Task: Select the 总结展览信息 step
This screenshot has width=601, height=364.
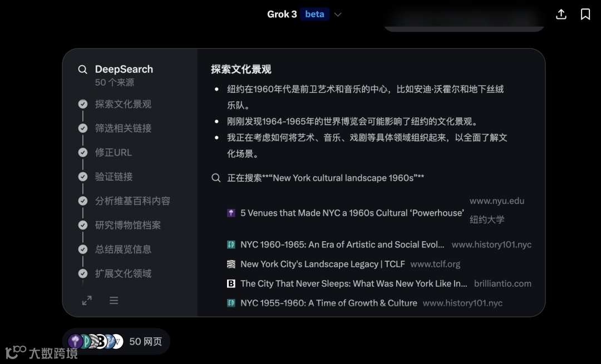Action: click(123, 249)
